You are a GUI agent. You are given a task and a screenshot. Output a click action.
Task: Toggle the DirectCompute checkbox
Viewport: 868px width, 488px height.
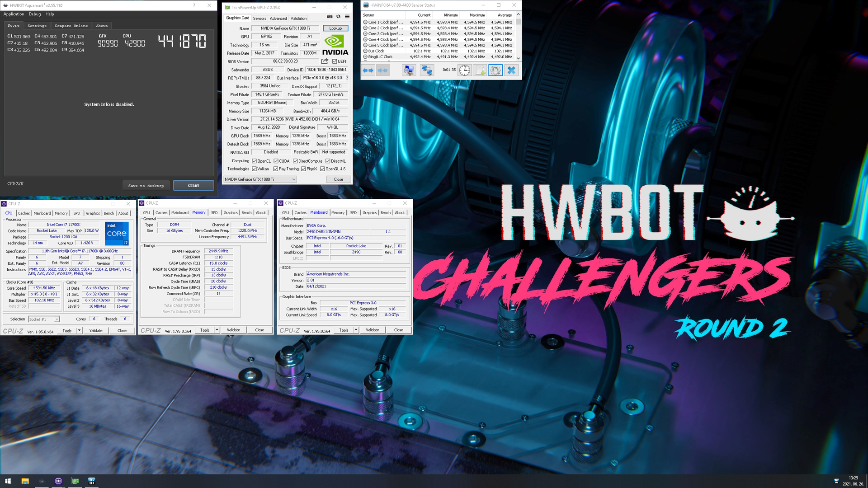coord(295,161)
